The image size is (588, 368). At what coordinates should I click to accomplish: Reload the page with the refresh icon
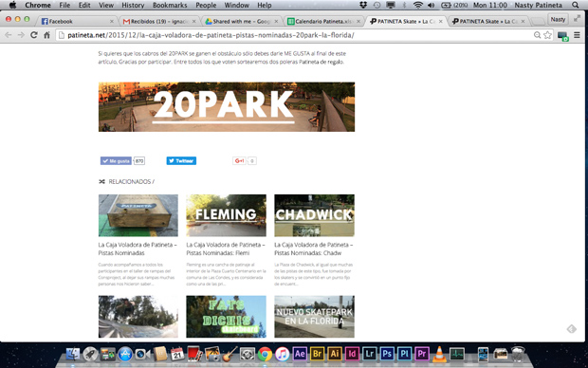point(34,35)
